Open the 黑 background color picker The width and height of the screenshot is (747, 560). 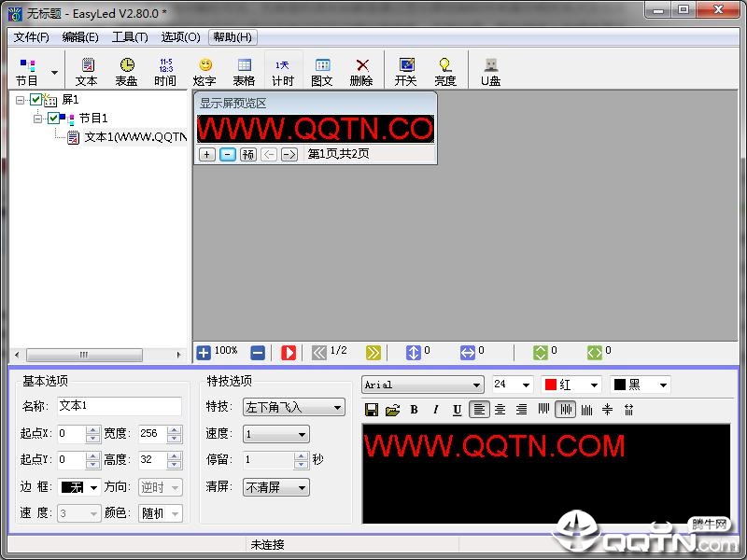[641, 385]
